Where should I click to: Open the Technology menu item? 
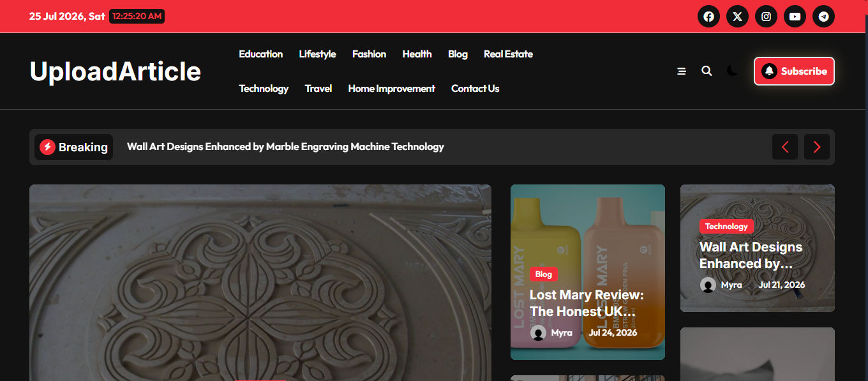pos(264,89)
